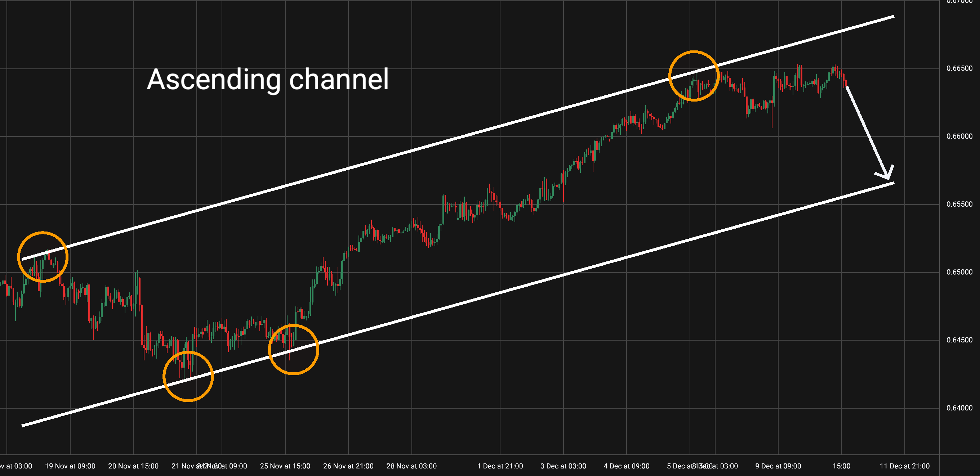Click the "9 Dec at 09:00" time label
980x476 pixels.
[x=778, y=466]
